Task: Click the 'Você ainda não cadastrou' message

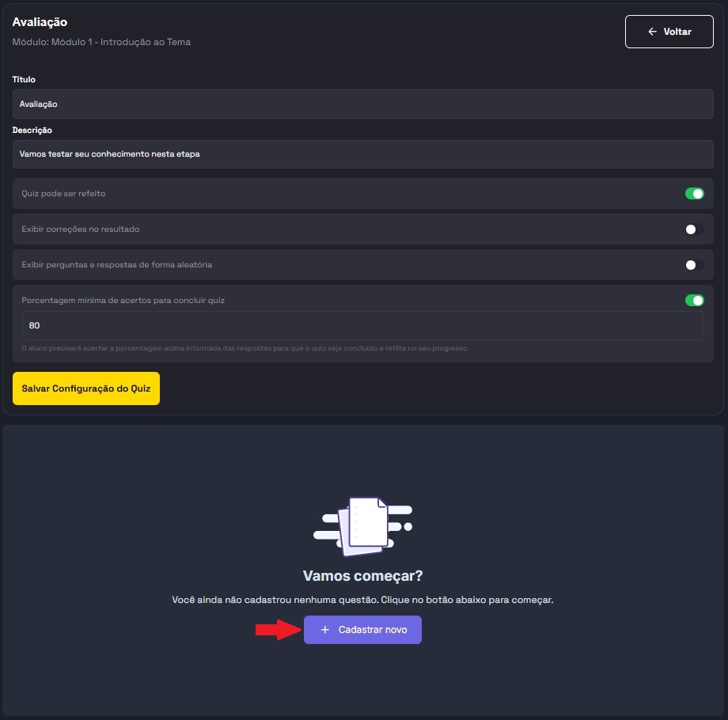Action: [362, 600]
